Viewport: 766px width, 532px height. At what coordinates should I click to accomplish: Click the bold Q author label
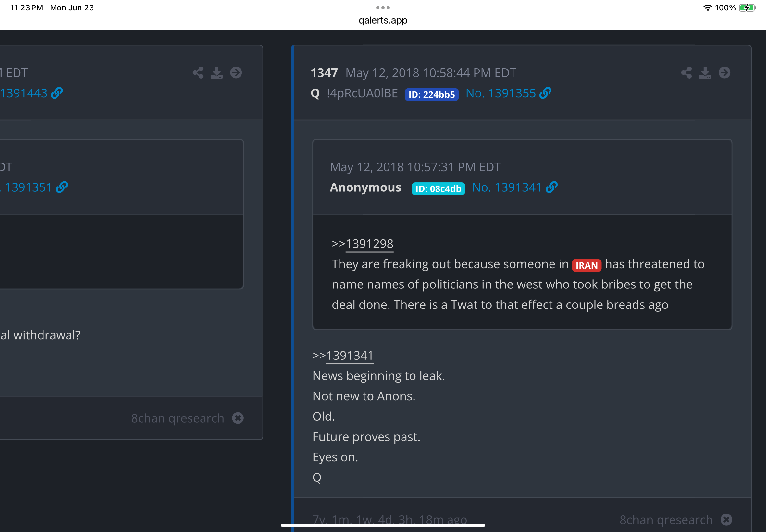315,94
